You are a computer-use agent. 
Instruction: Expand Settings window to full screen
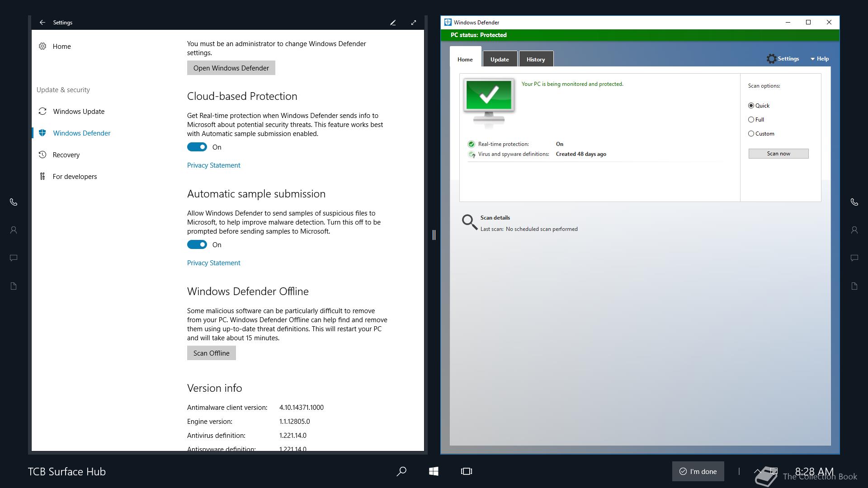point(414,22)
